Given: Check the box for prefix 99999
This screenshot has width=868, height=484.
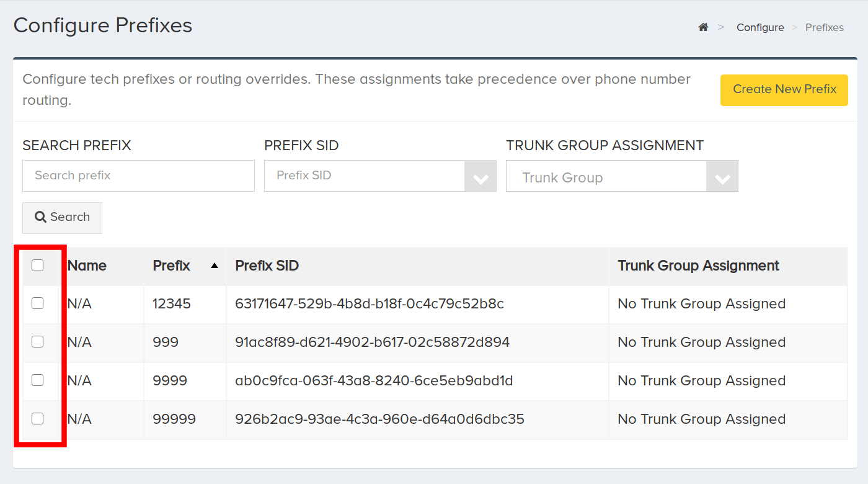Looking at the screenshot, I should point(38,419).
